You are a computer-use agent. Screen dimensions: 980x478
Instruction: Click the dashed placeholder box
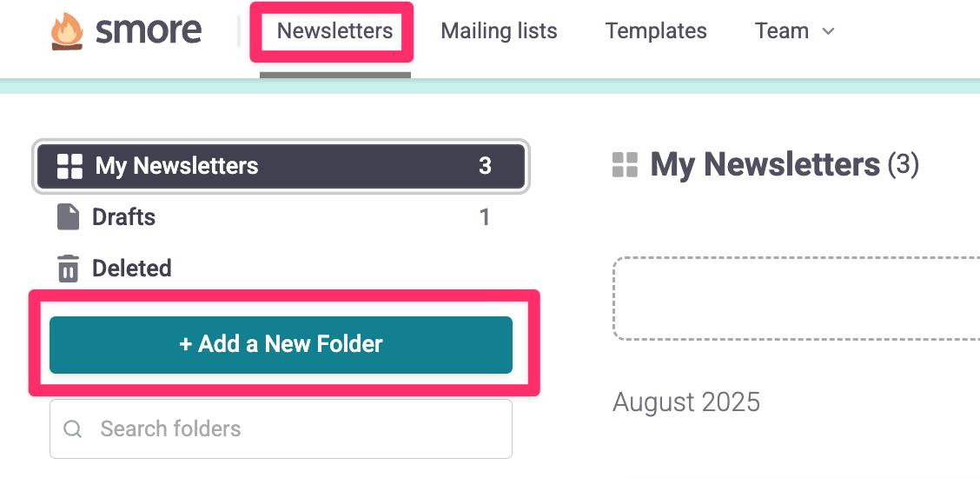[x=796, y=297]
